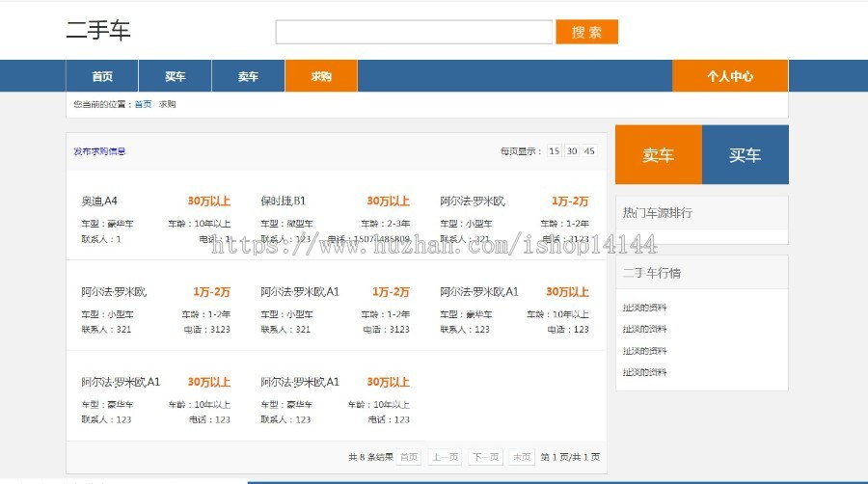The width and height of the screenshot is (868, 484).
Task: Show 45 results per page
Action: [589, 151]
